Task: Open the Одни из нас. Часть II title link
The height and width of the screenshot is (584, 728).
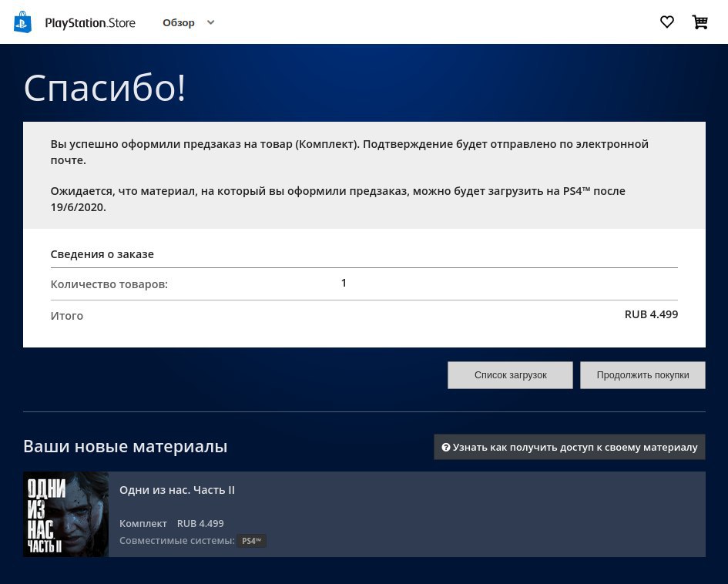Action: [177, 490]
